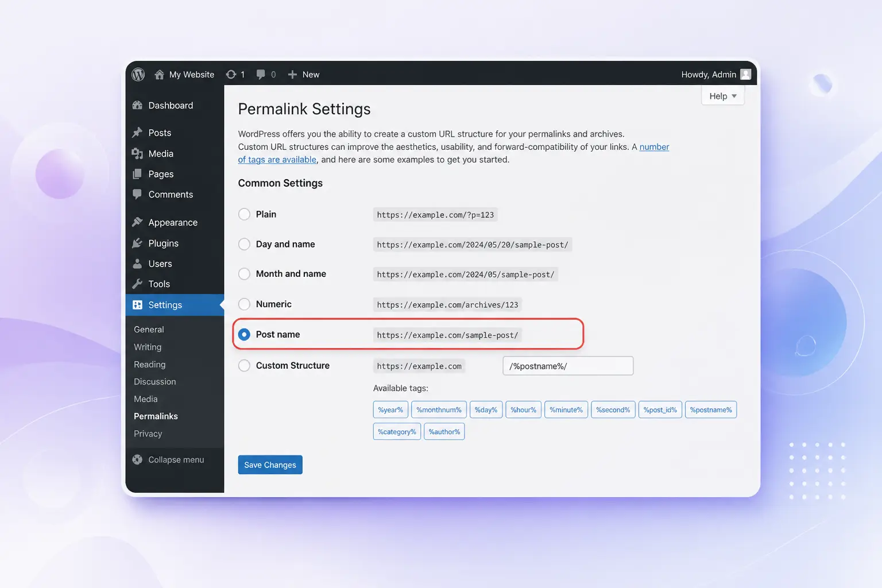Open the Discussion settings submenu

[155, 381]
